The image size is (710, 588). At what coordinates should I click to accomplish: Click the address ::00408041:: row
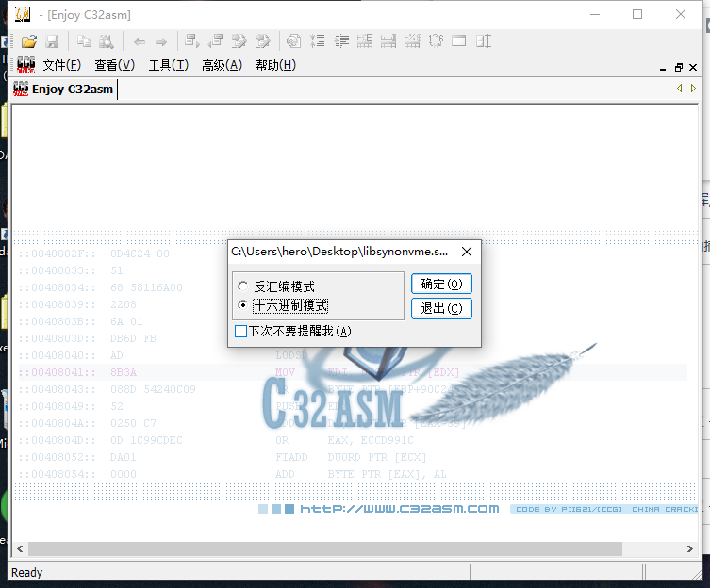pyautogui.click(x=354, y=372)
